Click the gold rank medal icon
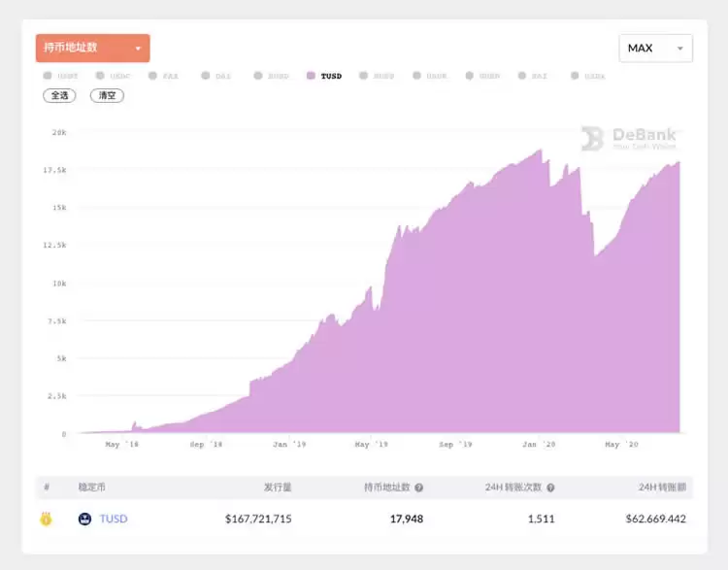The height and width of the screenshot is (570, 728). (46, 519)
